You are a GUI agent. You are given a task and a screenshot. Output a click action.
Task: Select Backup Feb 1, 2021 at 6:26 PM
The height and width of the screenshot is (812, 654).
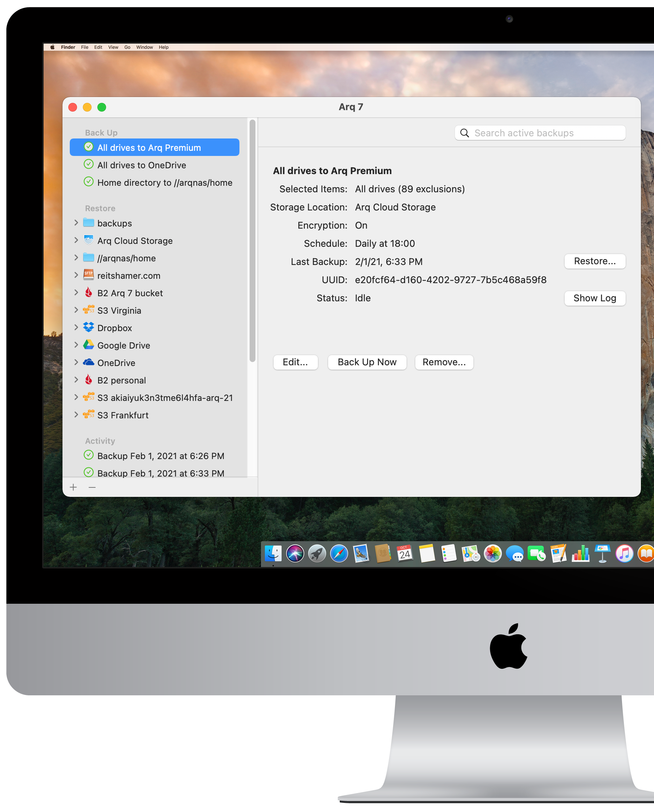pyautogui.click(x=154, y=455)
